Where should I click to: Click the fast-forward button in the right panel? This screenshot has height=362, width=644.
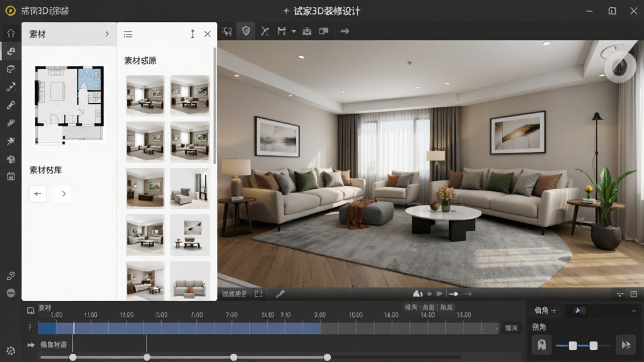tap(626, 345)
